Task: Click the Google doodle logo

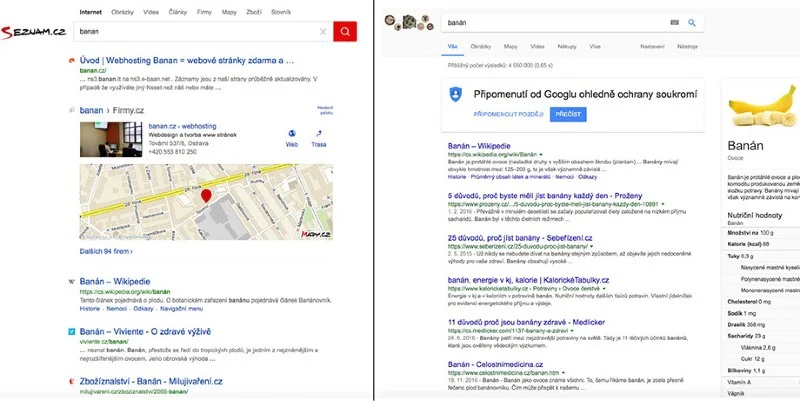Action: click(x=409, y=22)
